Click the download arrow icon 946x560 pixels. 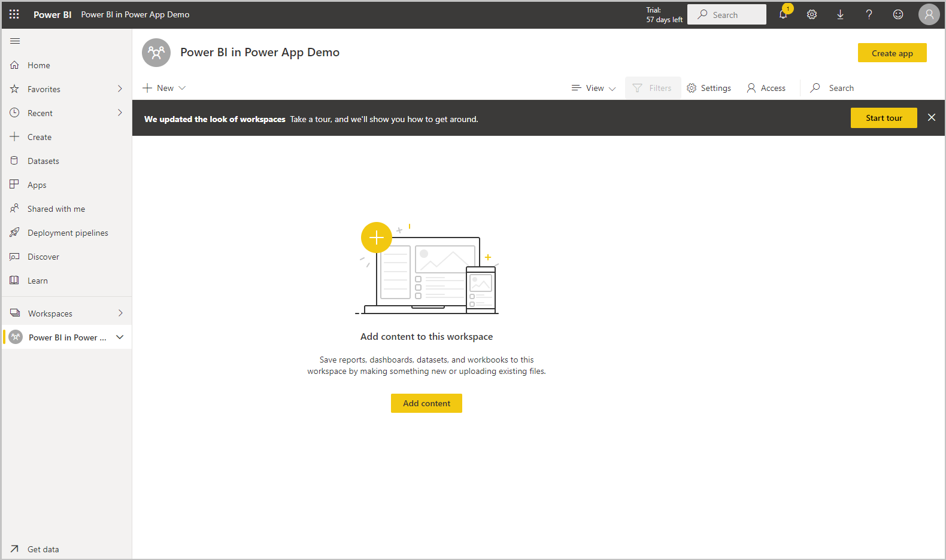tap(841, 14)
